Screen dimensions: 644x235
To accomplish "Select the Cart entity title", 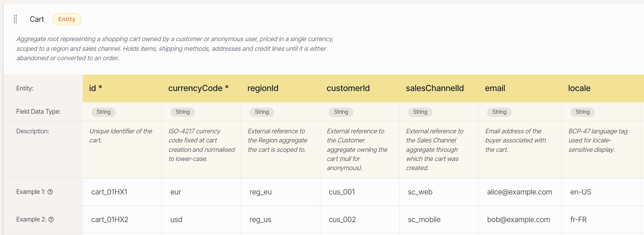I will pos(37,19).
